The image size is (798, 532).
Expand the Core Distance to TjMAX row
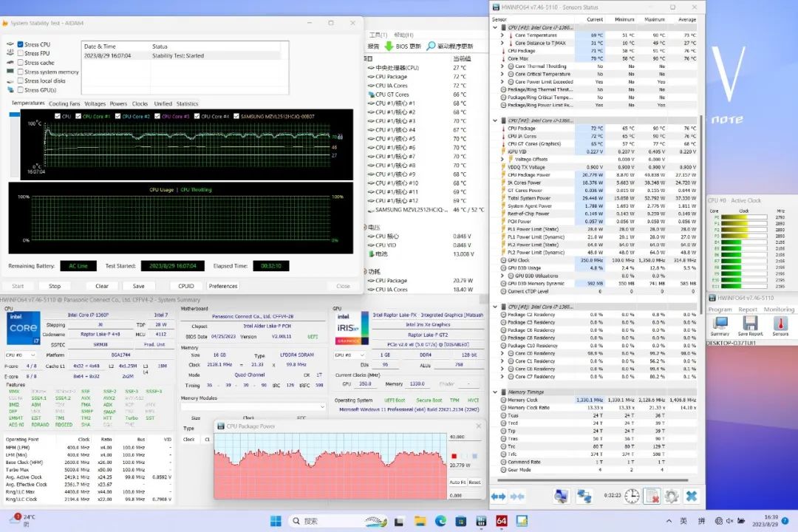click(x=502, y=43)
